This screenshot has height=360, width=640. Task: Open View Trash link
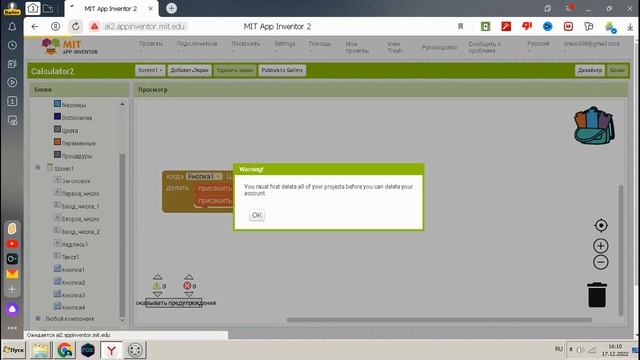[395, 47]
